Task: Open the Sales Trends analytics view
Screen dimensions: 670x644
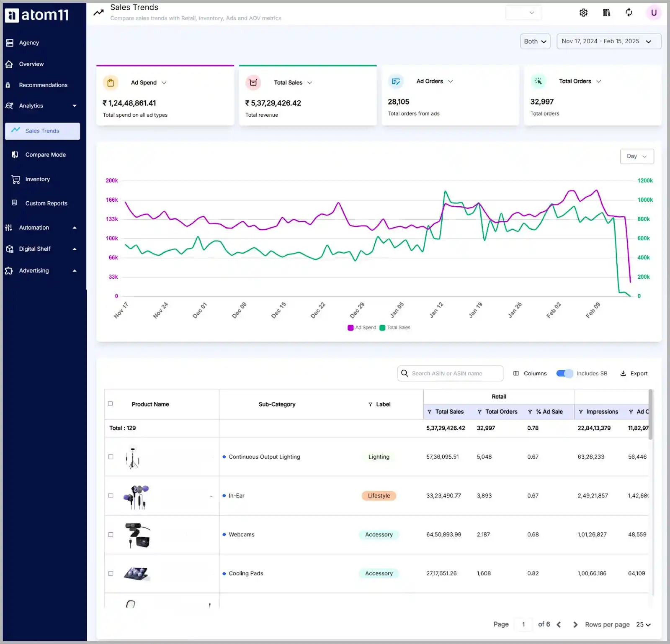Action: pyautogui.click(x=42, y=131)
